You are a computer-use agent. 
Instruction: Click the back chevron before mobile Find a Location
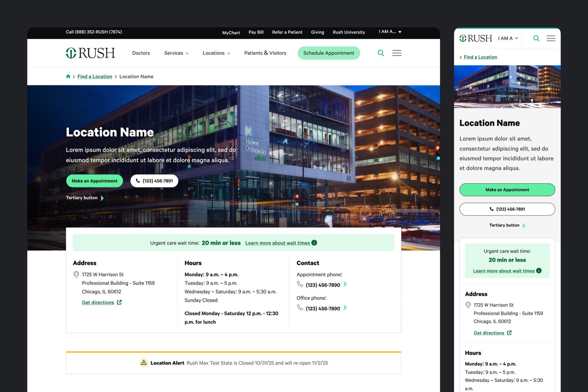click(461, 57)
